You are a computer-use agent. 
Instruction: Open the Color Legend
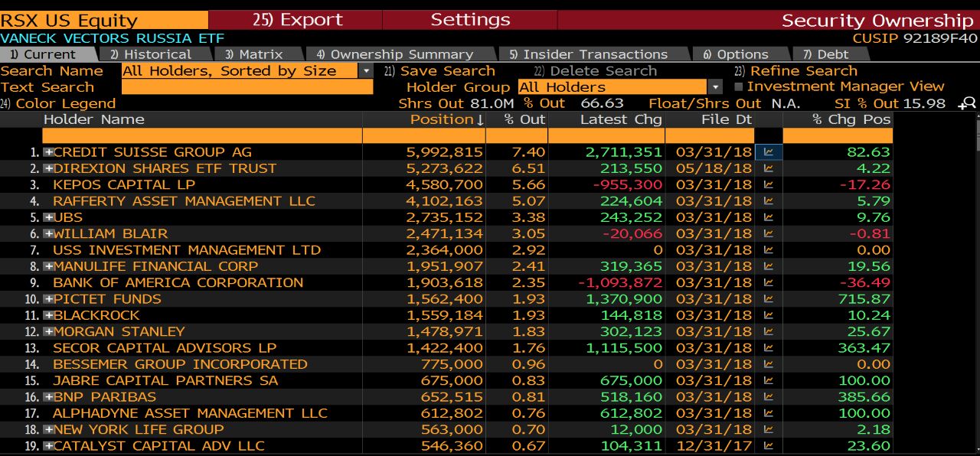[58, 103]
